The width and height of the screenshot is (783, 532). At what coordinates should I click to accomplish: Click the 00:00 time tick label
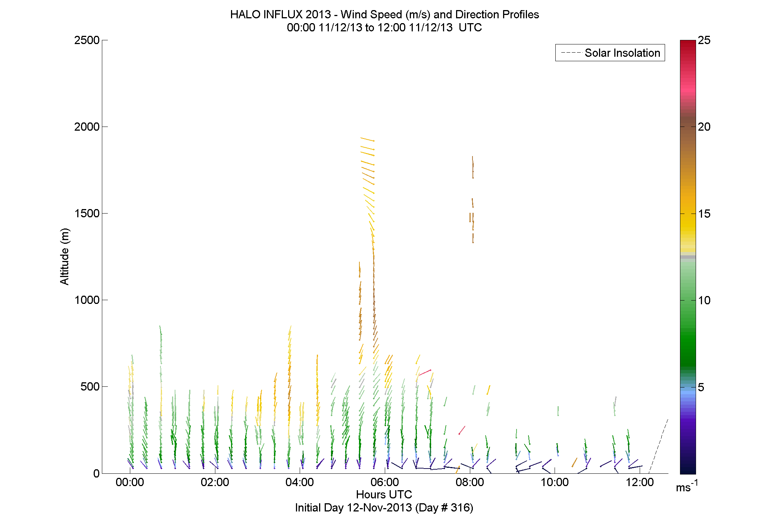(x=130, y=482)
